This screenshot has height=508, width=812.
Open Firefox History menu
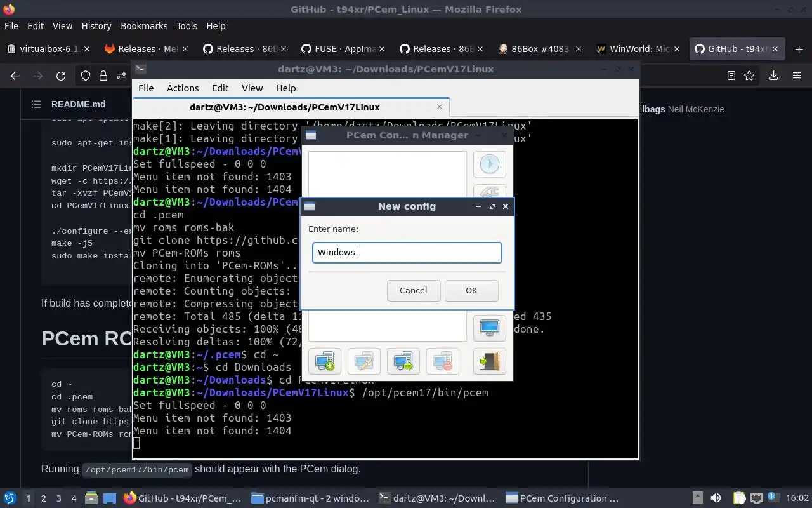pyautogui.click(x=96, y=26)
